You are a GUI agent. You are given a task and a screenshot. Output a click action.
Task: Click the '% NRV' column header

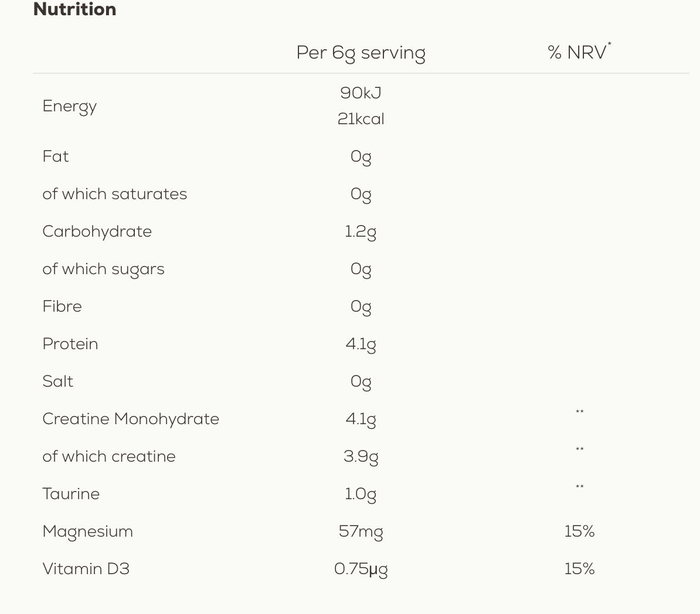(x=578, y=52)
